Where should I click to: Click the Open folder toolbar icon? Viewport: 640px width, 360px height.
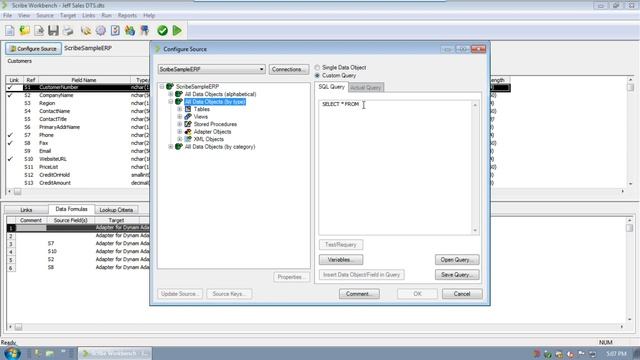pos(24,31)
